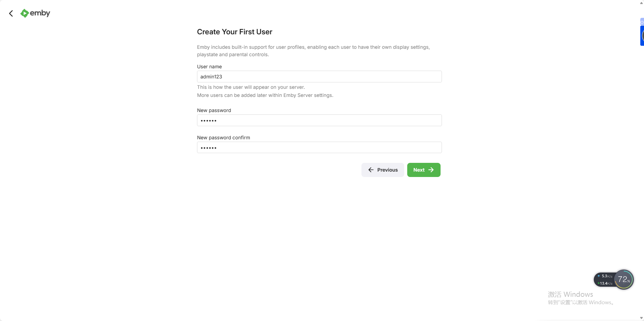This screenshot has height=321, width=644.
Task: Click the 13.4 K/s download speed indicator
Action: click(605, 283)
